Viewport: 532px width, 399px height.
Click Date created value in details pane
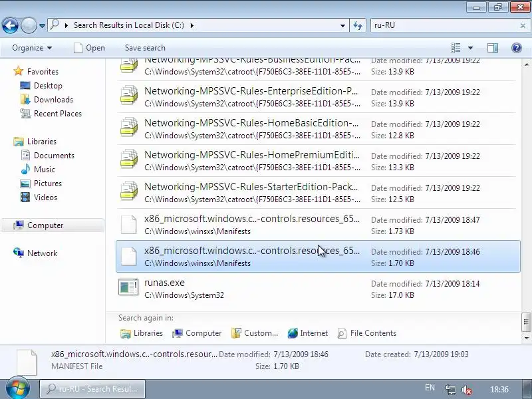441,354
